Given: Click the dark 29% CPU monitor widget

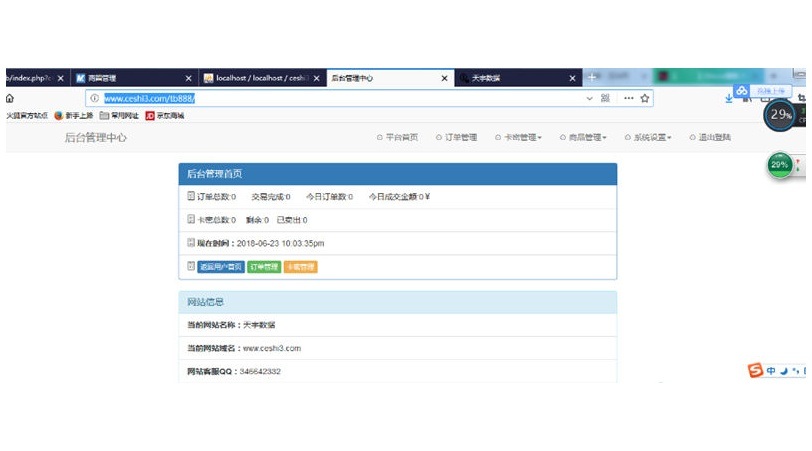Looking at the screenshot, I should [x=780, y=114].
